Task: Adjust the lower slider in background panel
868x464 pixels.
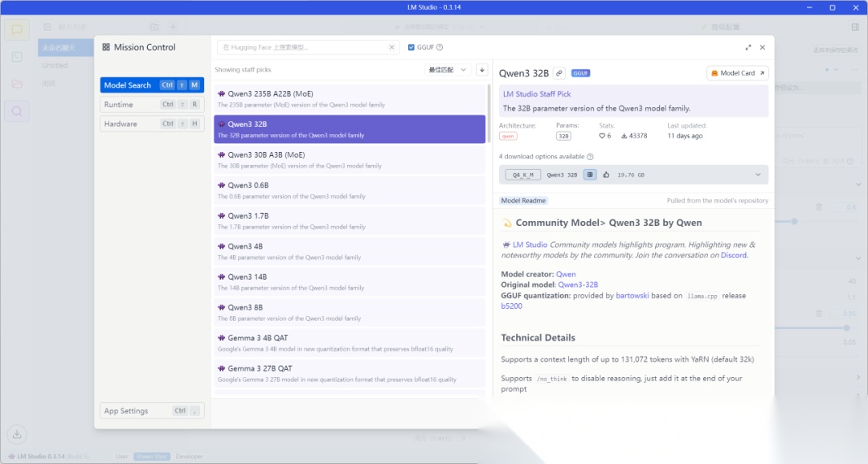Action: click(x=846, y=328)
